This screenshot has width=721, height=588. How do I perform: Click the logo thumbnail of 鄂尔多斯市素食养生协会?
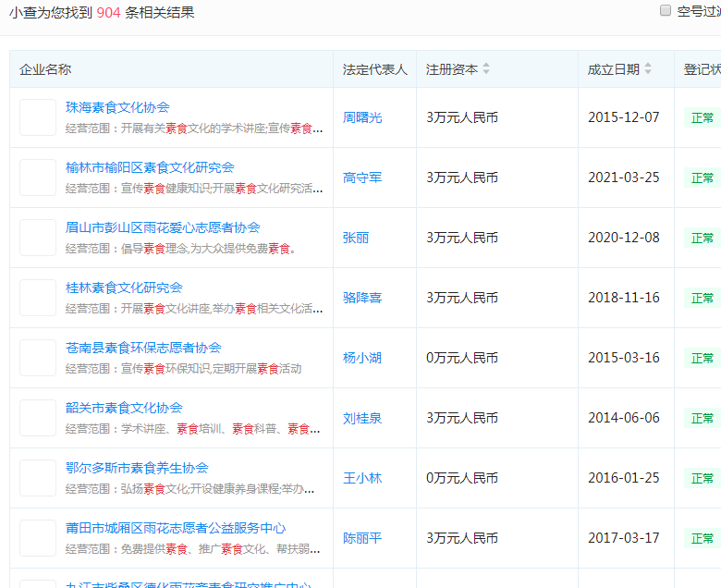tap(38, 478)
